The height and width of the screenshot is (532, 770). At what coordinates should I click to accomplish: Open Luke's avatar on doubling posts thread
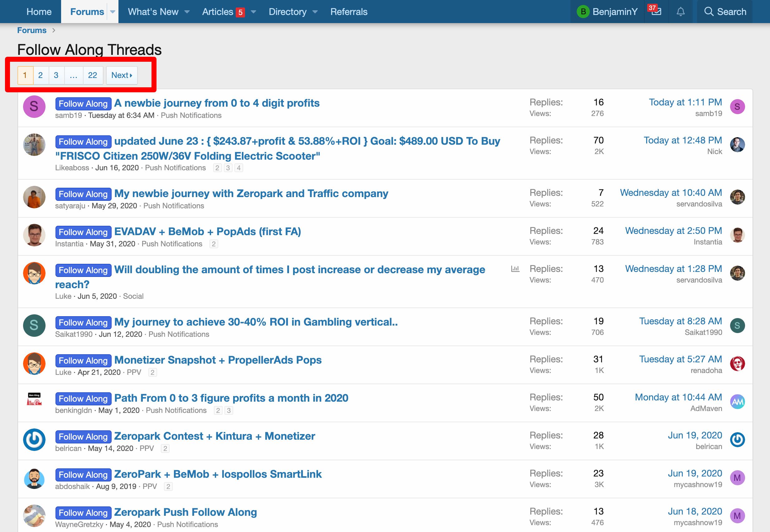pos(34,273)
